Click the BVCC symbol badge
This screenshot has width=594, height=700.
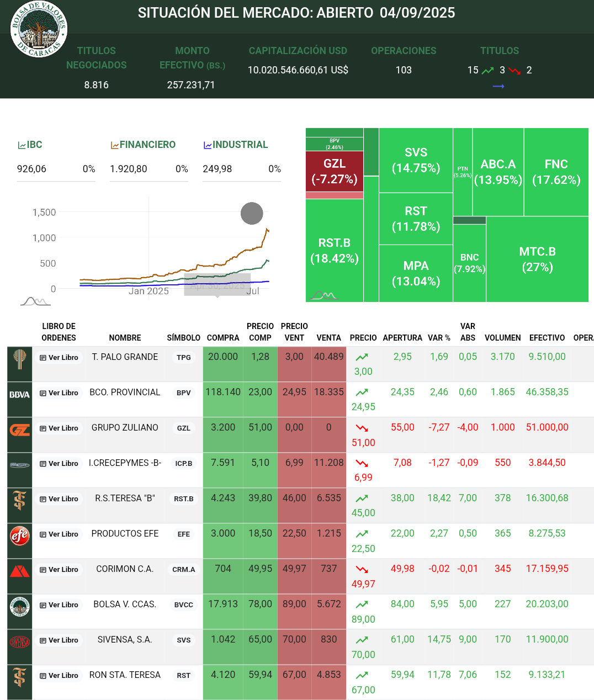184,605
